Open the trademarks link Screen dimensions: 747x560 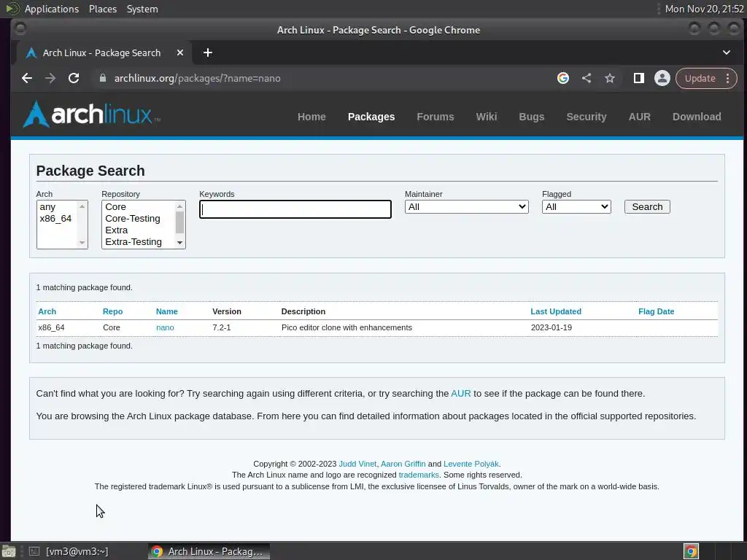419,475
